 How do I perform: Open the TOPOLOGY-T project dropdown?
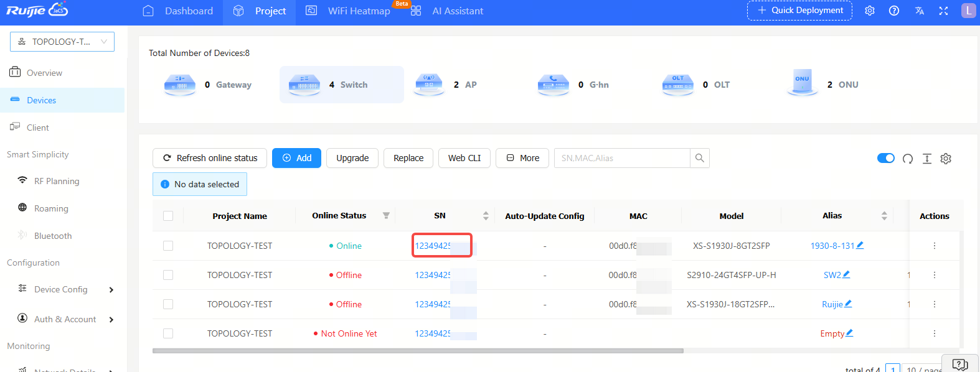coord(62,42)
